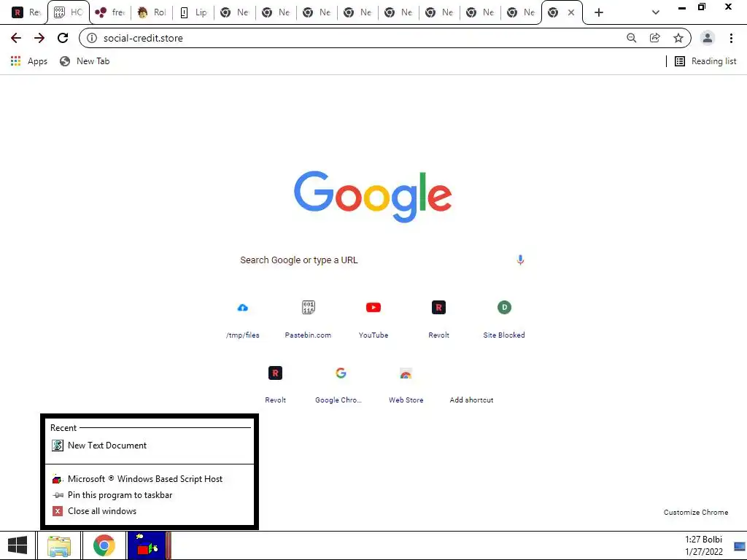Open New Tab bookmark

click(85, 61)
